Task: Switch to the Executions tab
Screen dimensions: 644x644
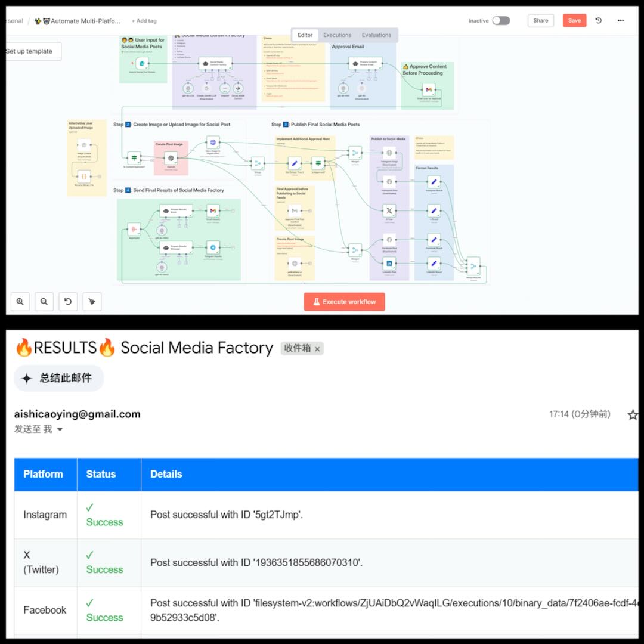Action: 338,35
